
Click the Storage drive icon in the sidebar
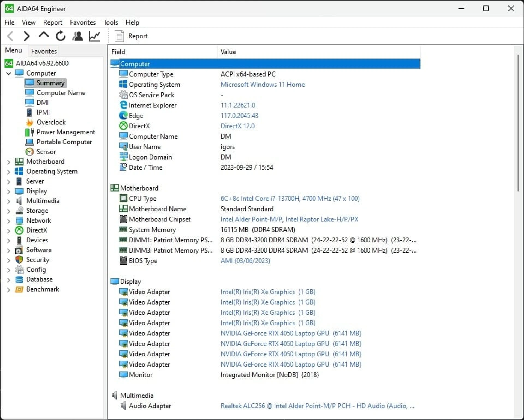pyautogui.click(x=19, y=211)
